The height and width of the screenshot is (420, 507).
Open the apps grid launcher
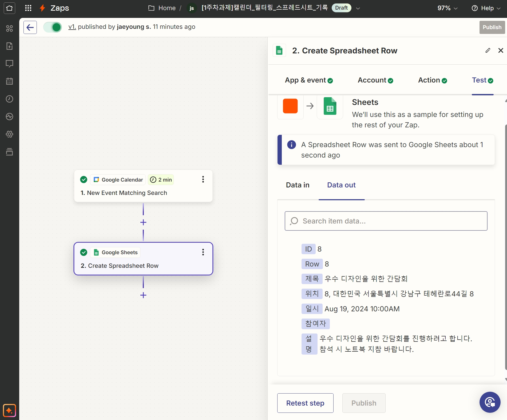click(x=28, y=8)
